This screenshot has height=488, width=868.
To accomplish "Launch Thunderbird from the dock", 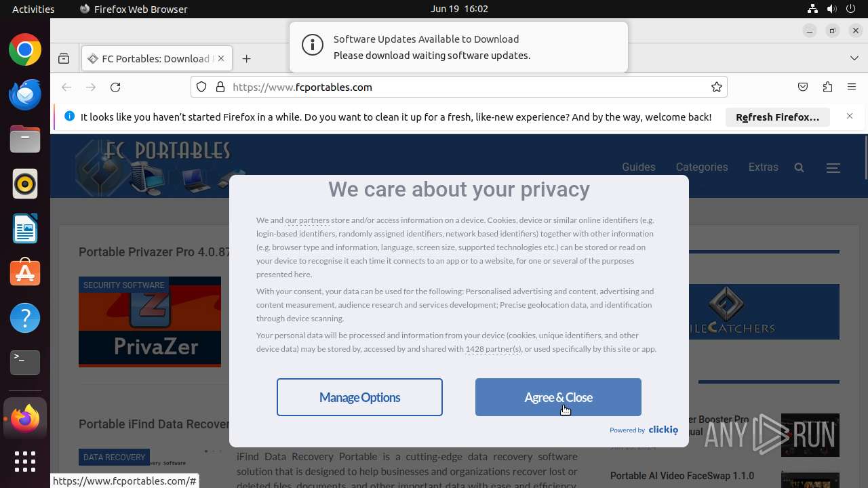I will point(25,95).
